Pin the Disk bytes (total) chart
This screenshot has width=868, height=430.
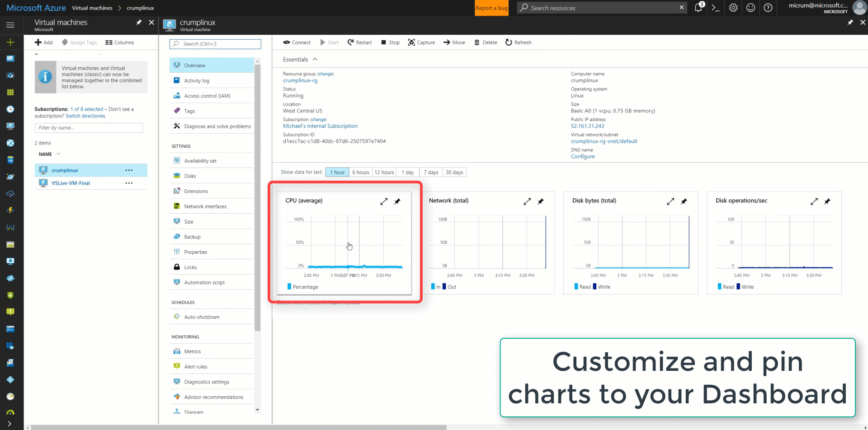coord(684,201)
